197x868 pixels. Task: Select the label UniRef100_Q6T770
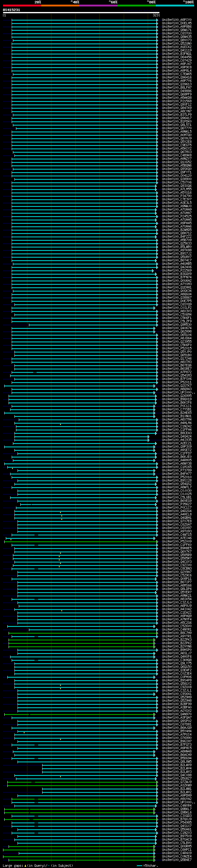tap(177, 128)
